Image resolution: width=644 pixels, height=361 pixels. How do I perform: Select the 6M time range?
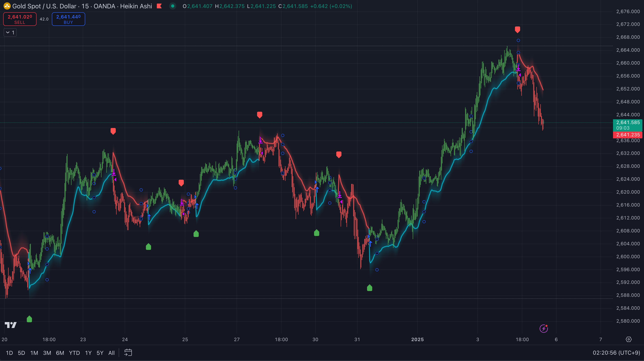coord(60,353)
